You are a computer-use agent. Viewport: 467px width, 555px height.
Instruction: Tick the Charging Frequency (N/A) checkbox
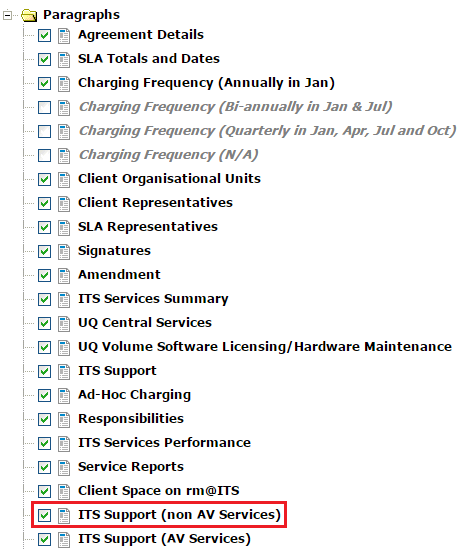(44, 155)
